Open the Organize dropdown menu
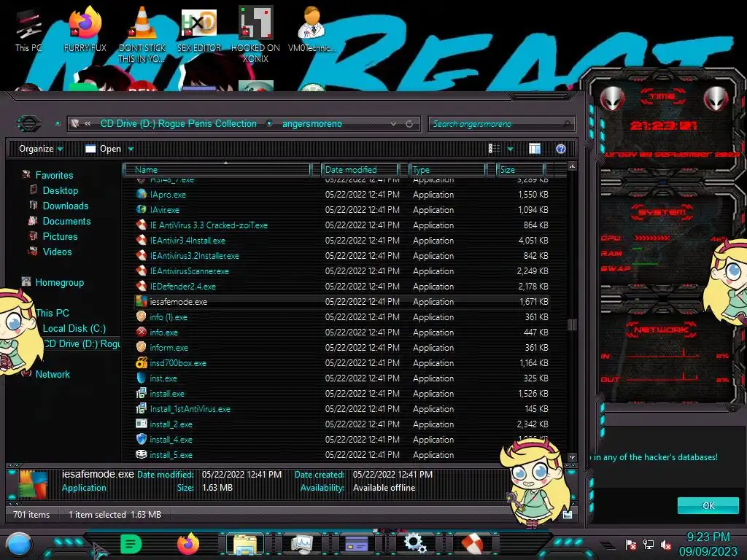This screenshot has height=560, width=747. point(41,149)
